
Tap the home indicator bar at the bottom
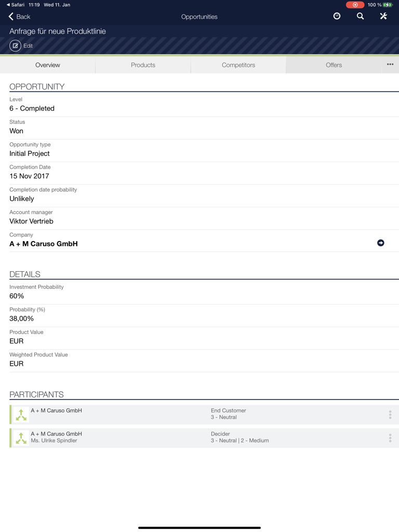(199, 527)
